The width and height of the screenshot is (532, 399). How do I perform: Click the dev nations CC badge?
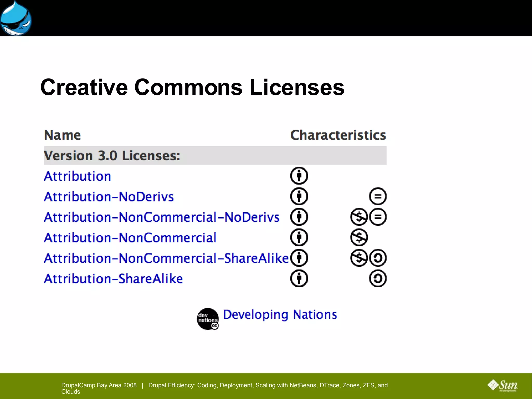(208, 319)
